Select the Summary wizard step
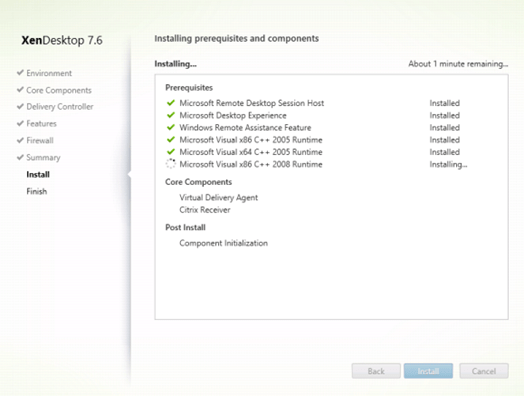Screen dimensions: 524x396 click(x=43, y=157)
